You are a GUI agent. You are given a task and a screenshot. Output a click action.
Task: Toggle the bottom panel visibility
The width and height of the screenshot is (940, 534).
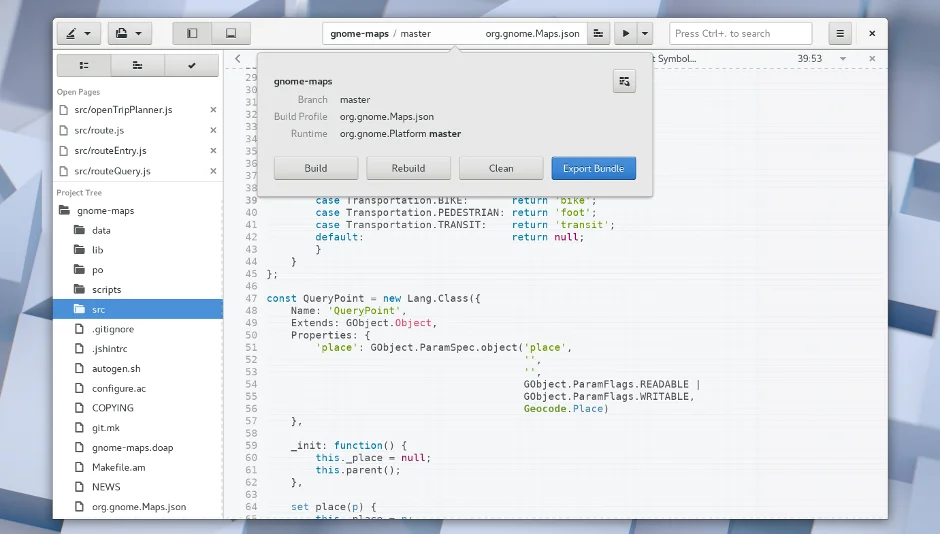coord(231,33)
